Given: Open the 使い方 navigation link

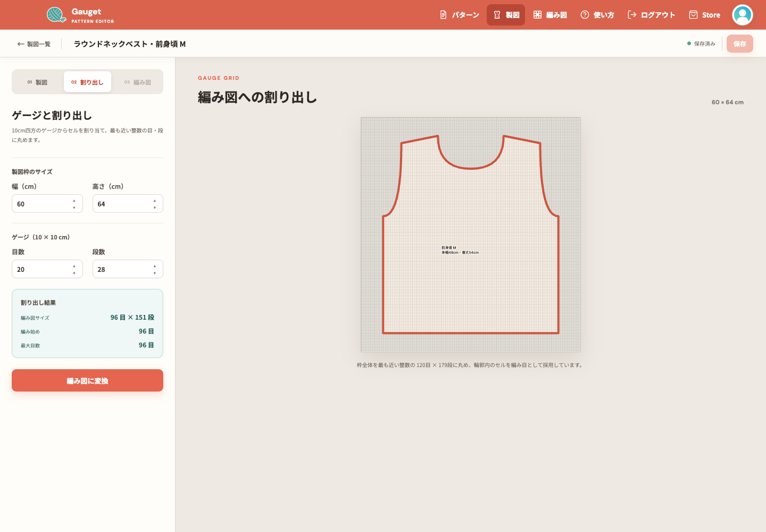Looking at the screenshot, I should 597,15.
